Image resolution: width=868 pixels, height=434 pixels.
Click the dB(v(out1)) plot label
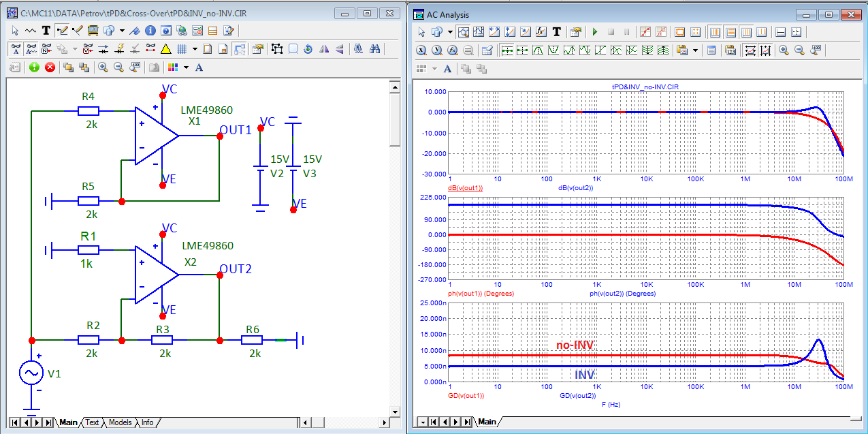pos(464,187)
